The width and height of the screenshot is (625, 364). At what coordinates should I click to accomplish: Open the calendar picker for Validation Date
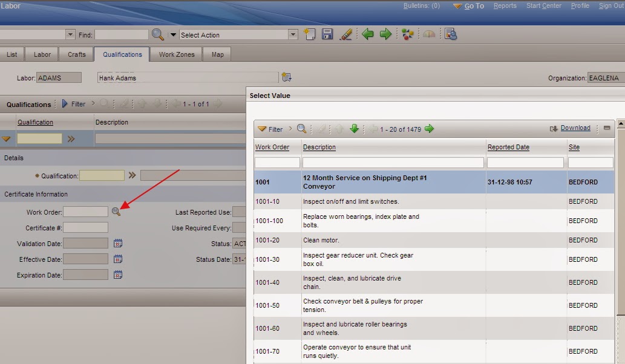pyautogui.click(x=117, y=243)
